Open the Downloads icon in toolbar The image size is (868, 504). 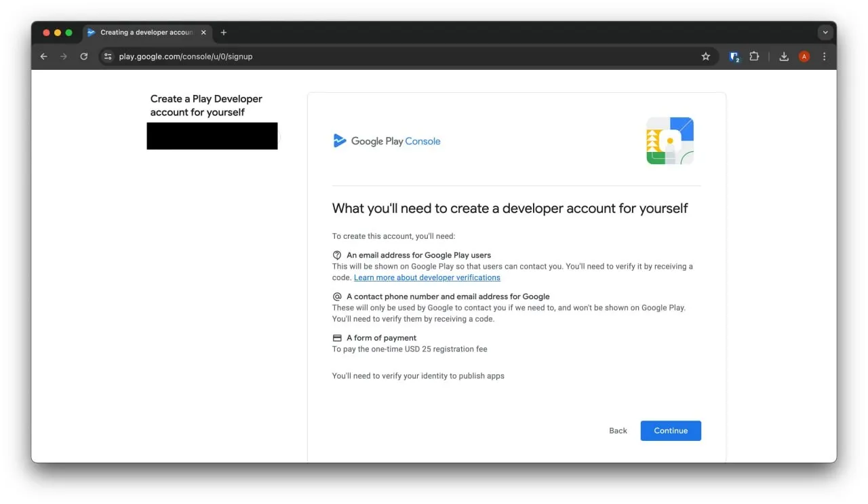[784, 56]
